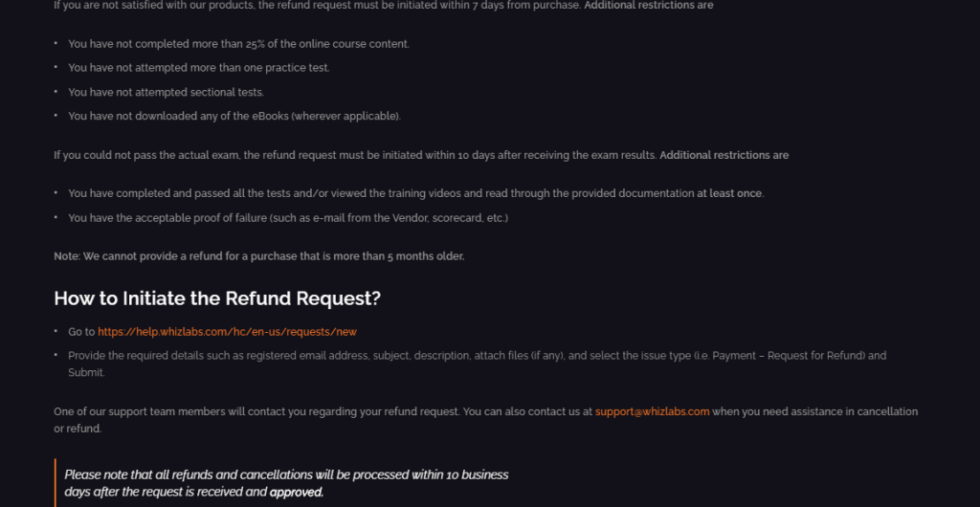Viewport: 980px width, 507px height.
Task: Click the 'Additional restrictions are' text after exam results
Action: [724, 155]
